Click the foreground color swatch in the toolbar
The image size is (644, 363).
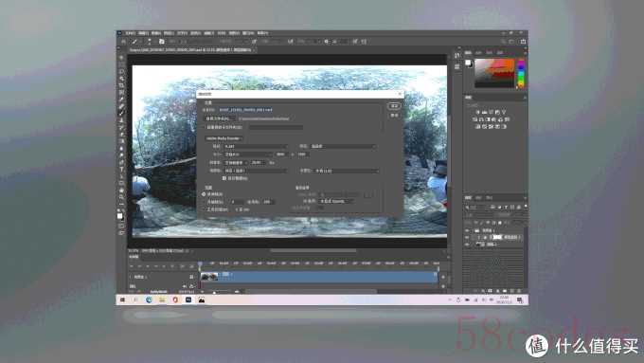click(119, 216)
